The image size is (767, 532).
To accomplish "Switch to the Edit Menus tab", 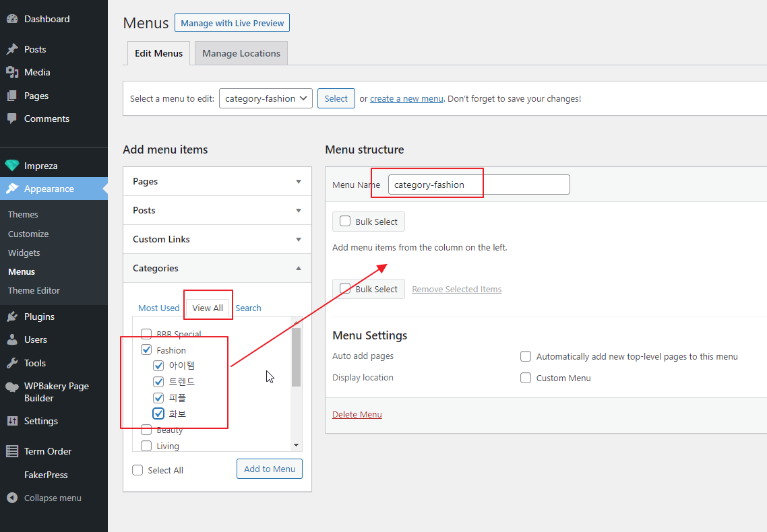I will 158,53.
